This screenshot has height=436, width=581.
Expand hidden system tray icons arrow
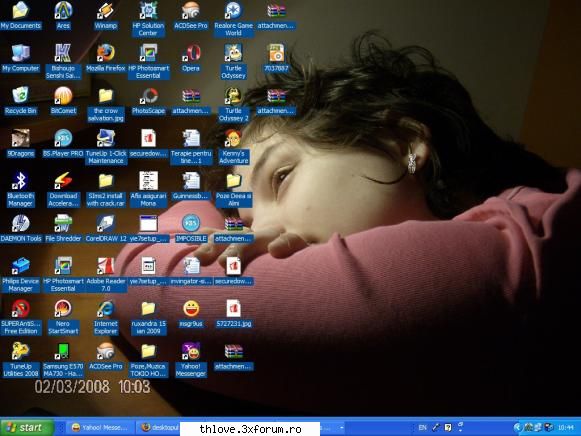[517, 427]
